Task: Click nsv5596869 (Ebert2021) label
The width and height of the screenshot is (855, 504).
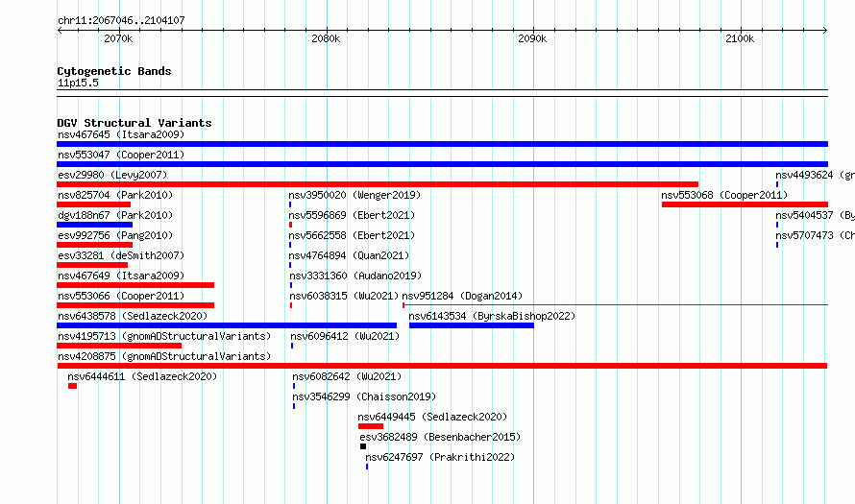Action: [352, 215]
